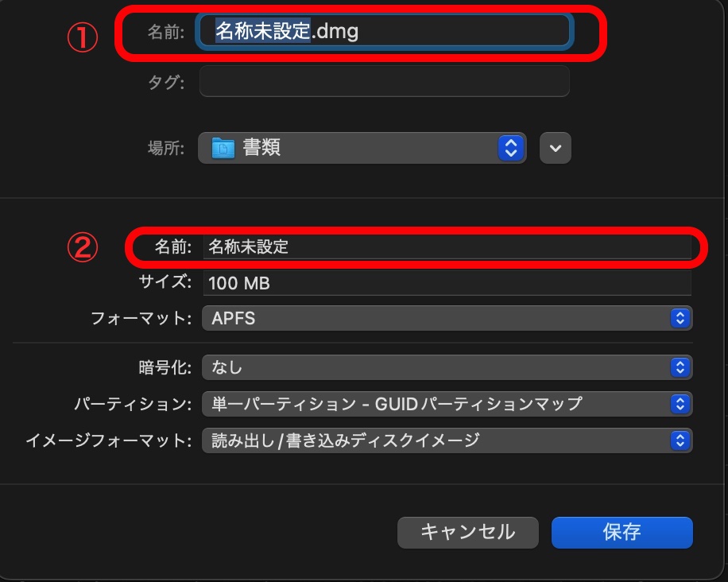Click the イメージフォーマット label text

(109, 440)
